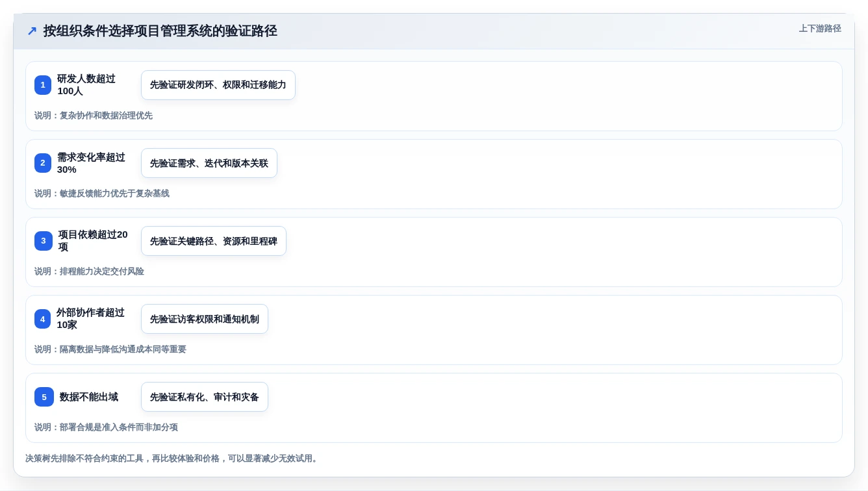Image resolution: width=868 pixels, height=491 pixels.
Task: Click the condition text 外部协作者超过10家
Action: 90,319
